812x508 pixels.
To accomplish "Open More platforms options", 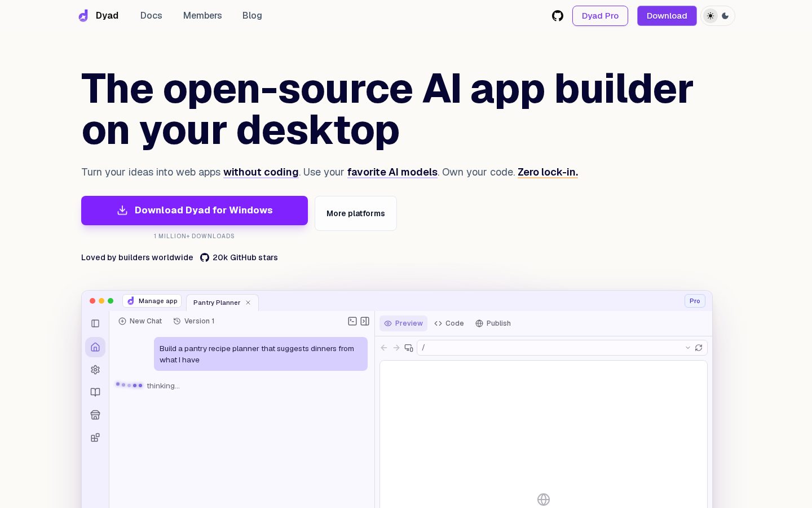I will pyautogui.click(x=356, y=213).
